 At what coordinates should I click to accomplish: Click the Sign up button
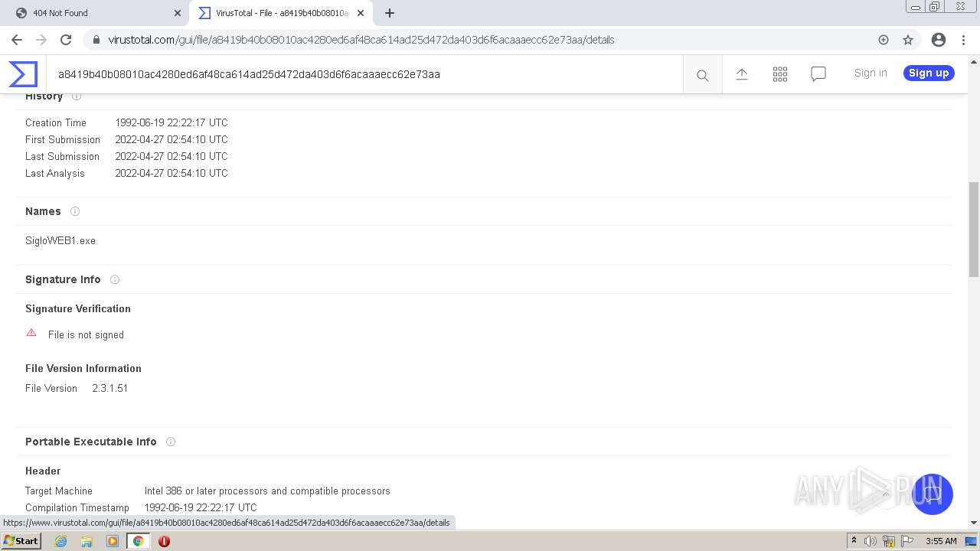[929, 73]
